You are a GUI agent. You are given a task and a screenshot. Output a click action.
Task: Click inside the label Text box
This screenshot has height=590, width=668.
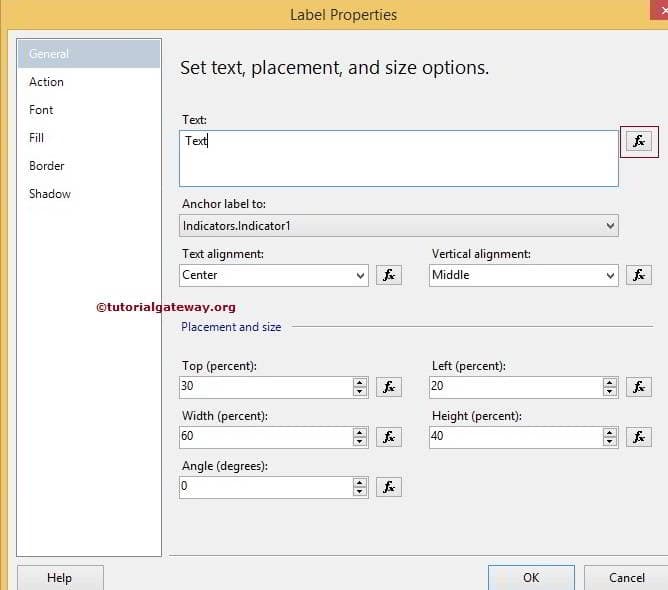(399, 158)
